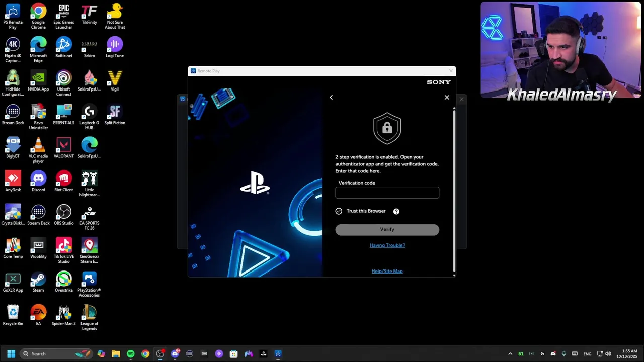Open Copilot from the taskbar
Viewport: 644px width, 362px height.
pyautogui.click(x=101, y=353)
